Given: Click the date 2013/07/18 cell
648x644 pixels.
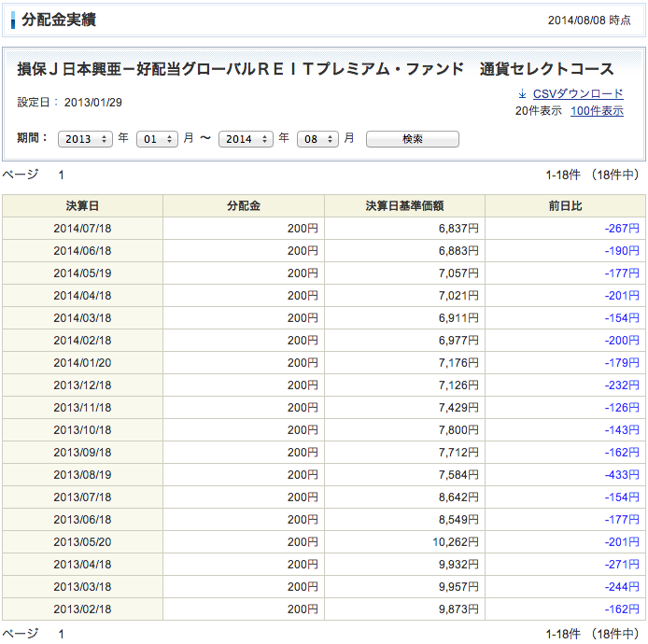Looking at the screenshot, I should coord(82,497).
